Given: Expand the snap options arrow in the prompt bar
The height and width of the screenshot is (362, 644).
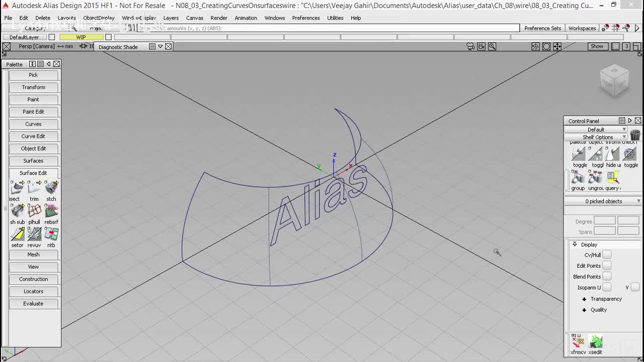Looking at the screenshot, I should 637,28.
